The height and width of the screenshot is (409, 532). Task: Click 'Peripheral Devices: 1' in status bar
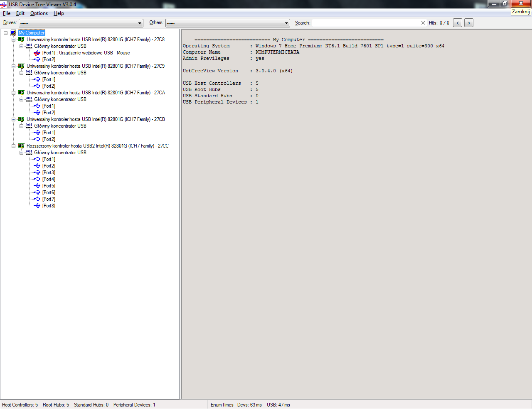click(x=134, y=405)
